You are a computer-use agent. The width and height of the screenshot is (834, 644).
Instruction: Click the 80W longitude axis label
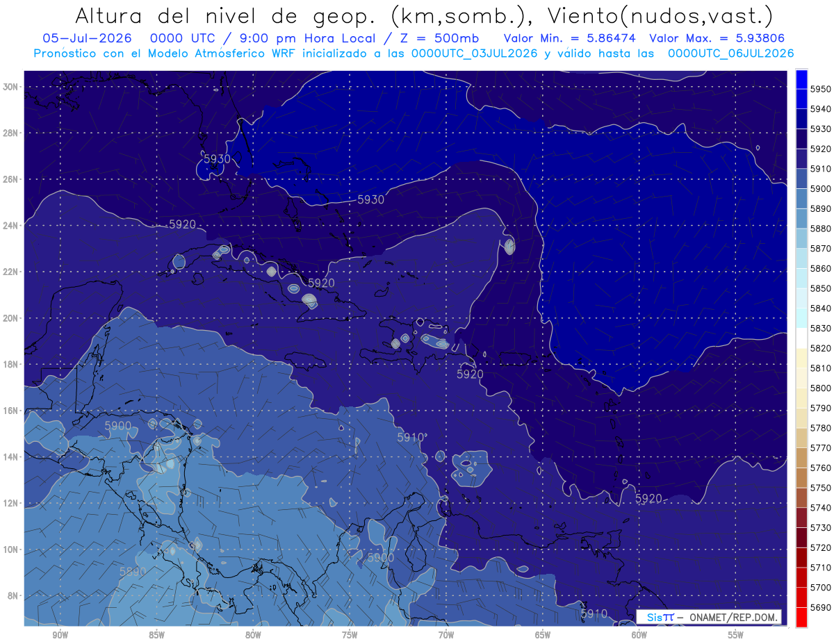[253, 635]
